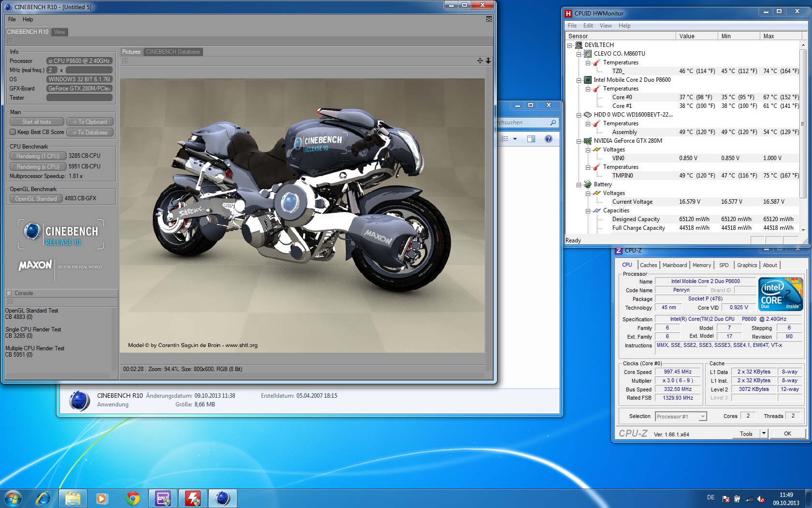Click the To Clipboard button
812x508 pixels.
click(x=90, y=122)
